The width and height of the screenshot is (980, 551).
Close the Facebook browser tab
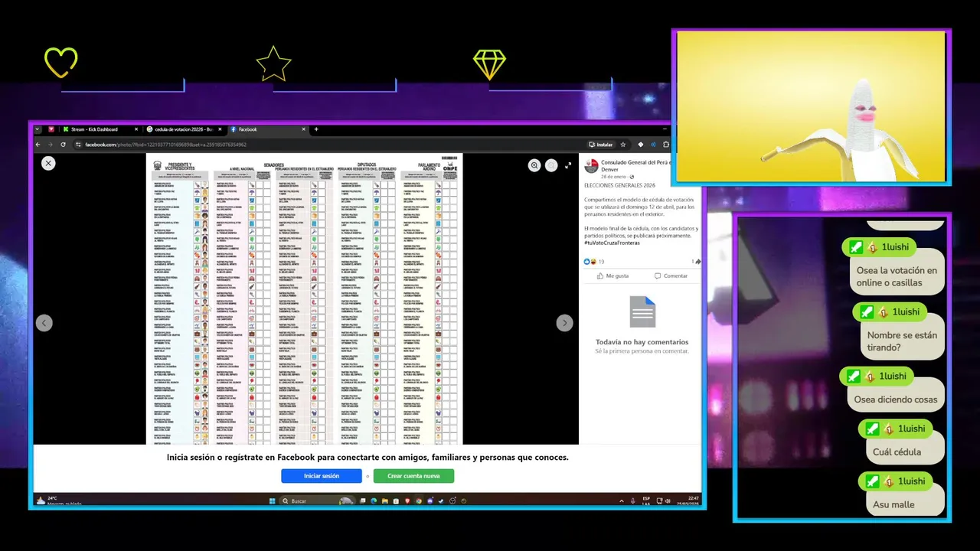point(303,129)
